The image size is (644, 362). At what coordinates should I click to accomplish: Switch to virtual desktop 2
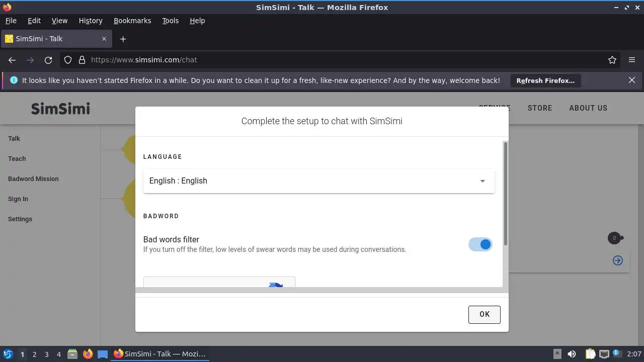(x=34, y=354)
